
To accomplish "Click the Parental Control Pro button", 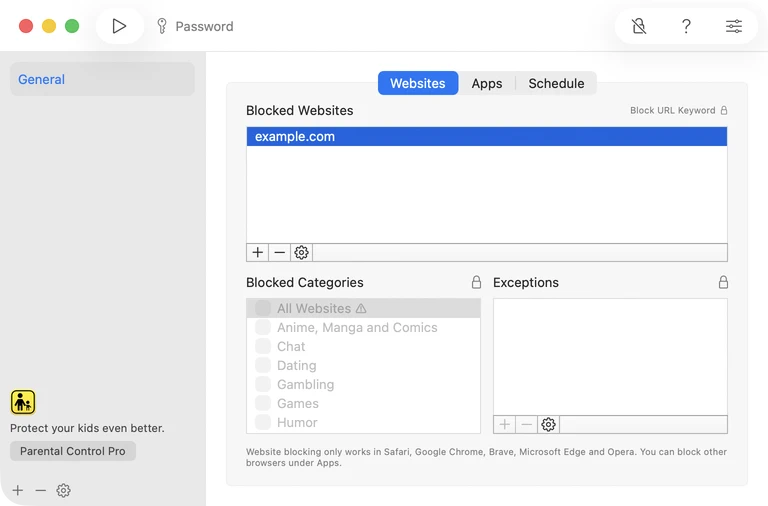I will tap(73, 451).
